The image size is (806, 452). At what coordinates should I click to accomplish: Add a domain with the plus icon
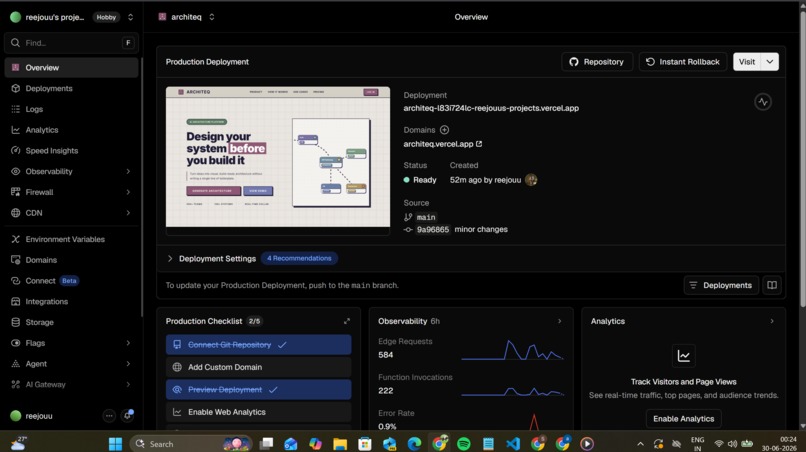444,130
